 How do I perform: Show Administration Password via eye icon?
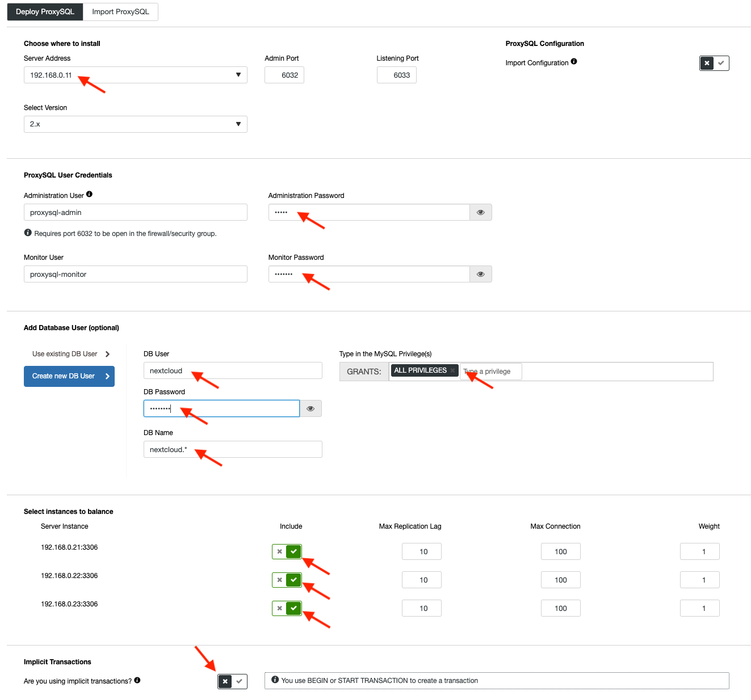click(x=480, y=212)
